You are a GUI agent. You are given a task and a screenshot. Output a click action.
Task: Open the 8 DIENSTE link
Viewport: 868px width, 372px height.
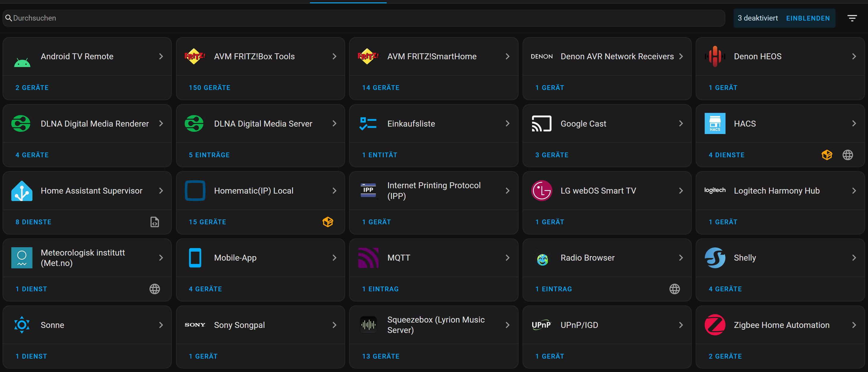click(x=33, y=222)
